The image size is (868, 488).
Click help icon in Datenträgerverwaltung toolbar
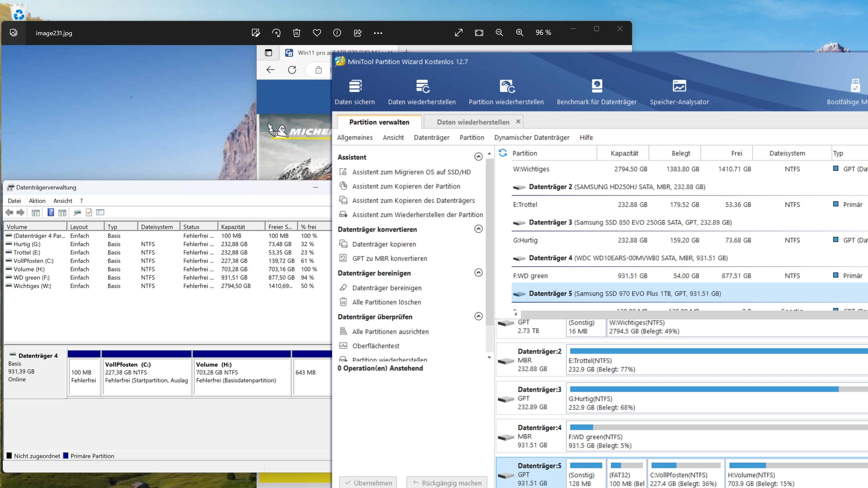[51, 212]
